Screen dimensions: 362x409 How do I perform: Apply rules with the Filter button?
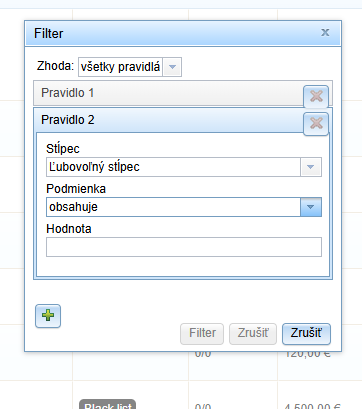coord(202,334)
